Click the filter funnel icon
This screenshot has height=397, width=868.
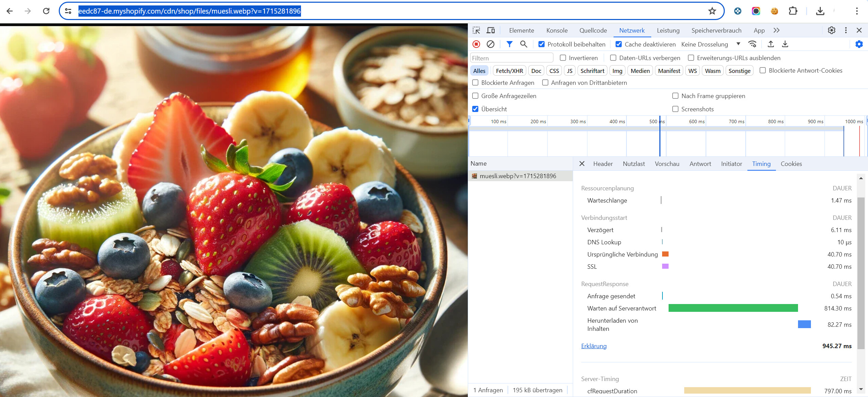point(509,44)
